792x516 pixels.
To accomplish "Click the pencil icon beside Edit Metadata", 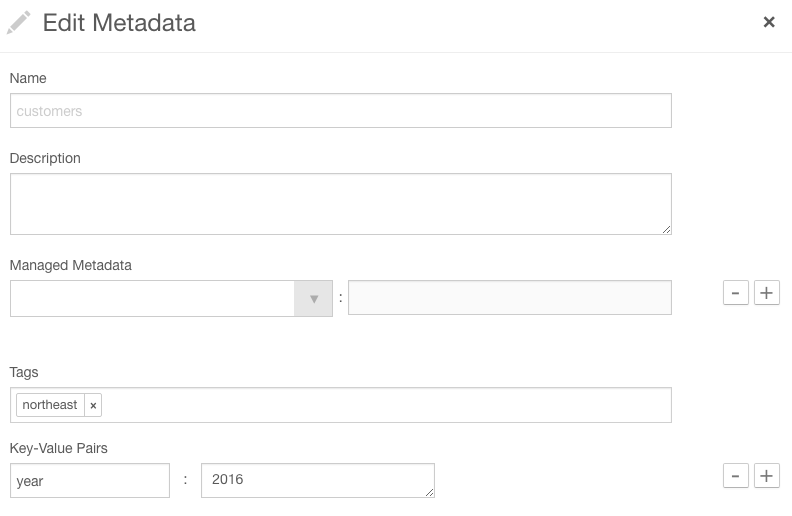I will tap(18, 23).
